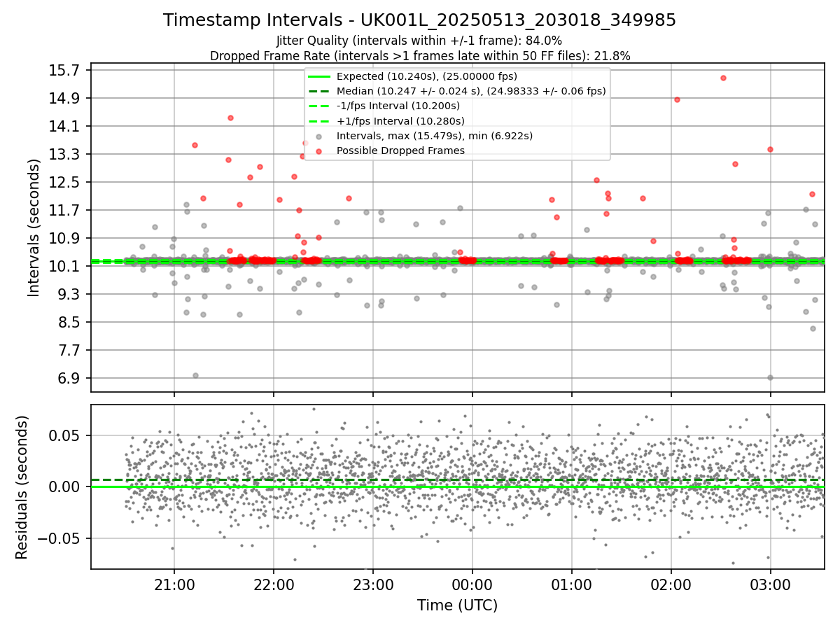Click the 'Median (10.247 +/- 0.024 s)' legend entry
This screenshot has height=630, width=840.
click(x=471, y=91)
